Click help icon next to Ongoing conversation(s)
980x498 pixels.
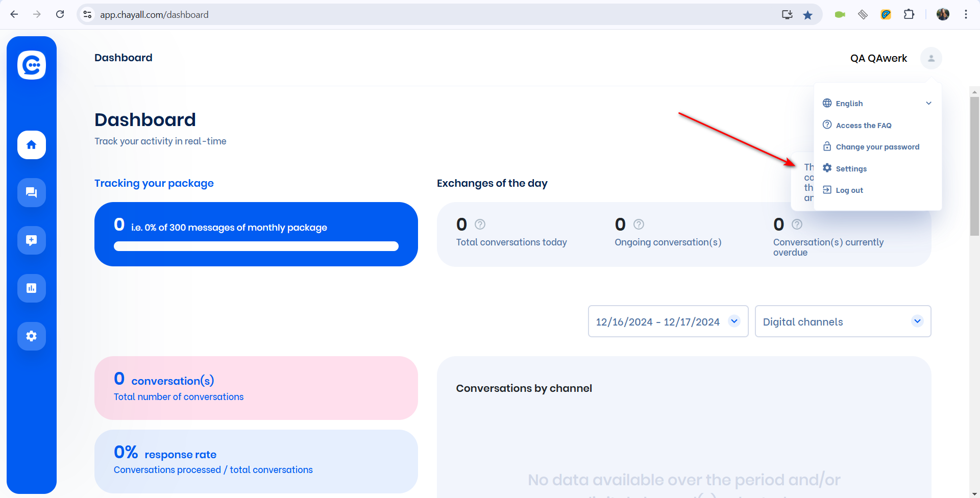[639, 224]
